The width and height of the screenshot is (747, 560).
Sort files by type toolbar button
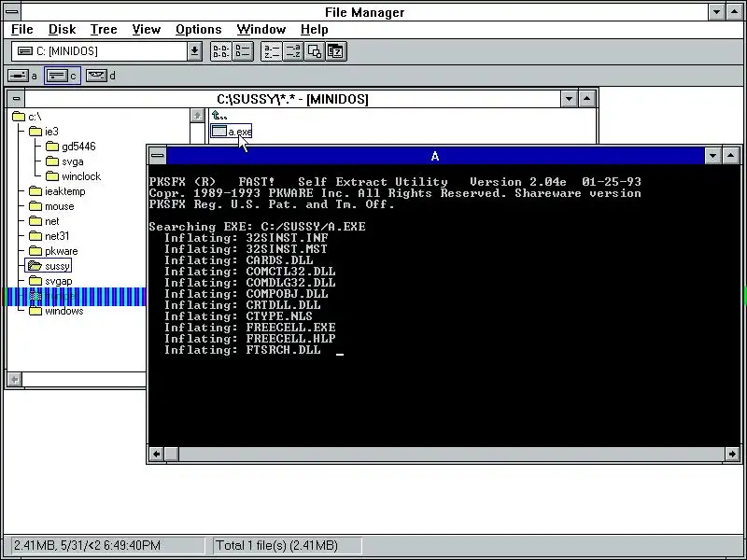292,51
